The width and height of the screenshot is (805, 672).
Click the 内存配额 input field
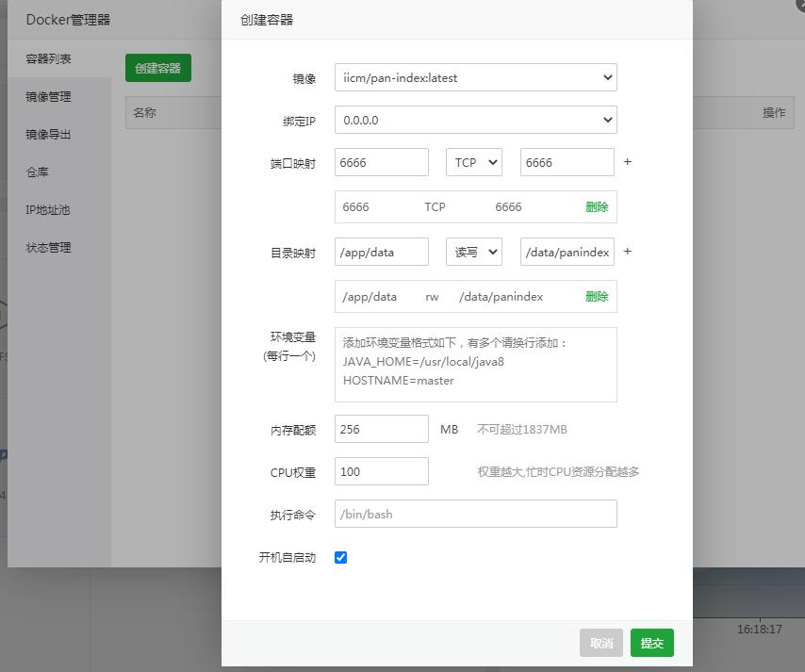(381, 429)
